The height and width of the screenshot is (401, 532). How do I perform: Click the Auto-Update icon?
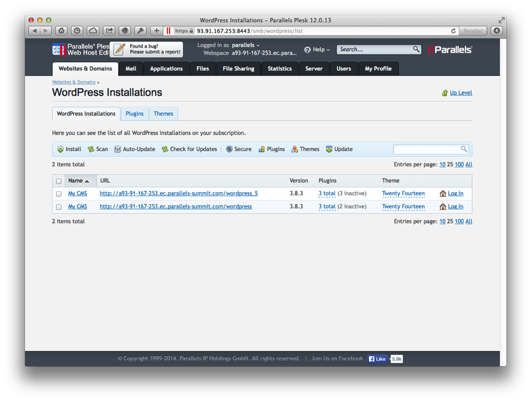(118, 149)
